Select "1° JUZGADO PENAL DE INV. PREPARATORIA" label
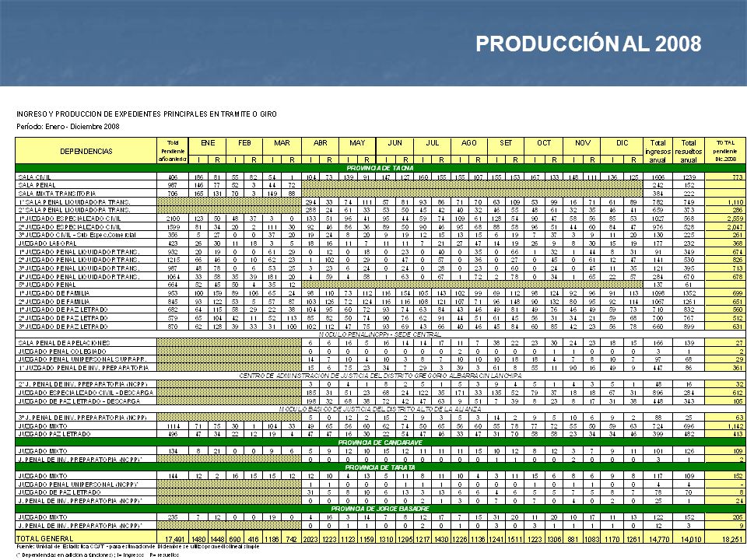The width and height of the screenshot is (747, 560). coord(83,368)
